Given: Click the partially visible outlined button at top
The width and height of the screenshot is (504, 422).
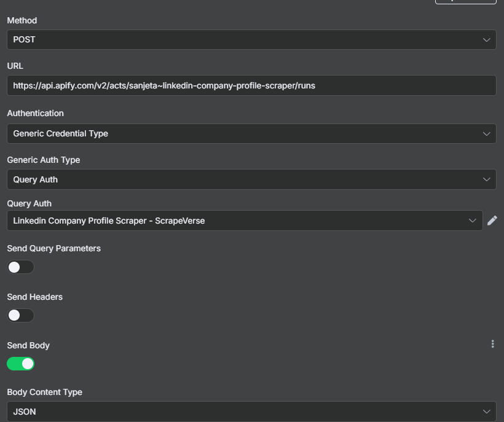Looking at the screenshot, I should click(x=466, y=2).
